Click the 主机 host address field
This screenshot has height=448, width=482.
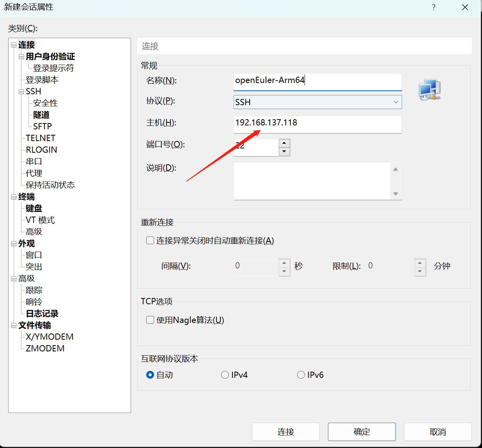coord(317,124)
